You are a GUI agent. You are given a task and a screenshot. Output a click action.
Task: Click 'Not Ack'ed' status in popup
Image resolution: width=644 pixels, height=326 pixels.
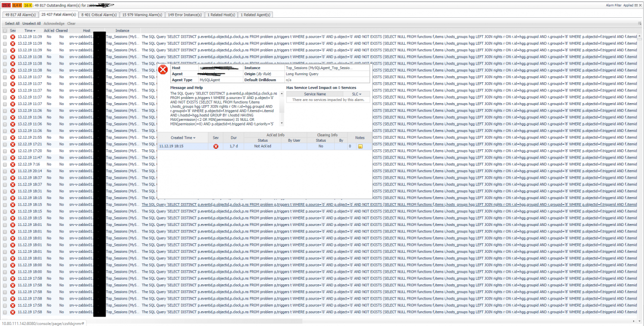263,146
